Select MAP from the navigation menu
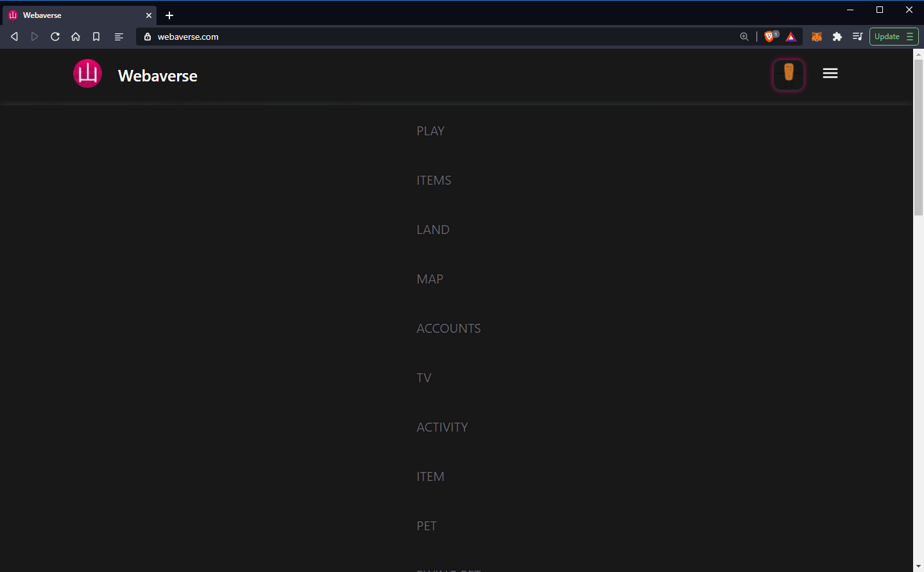The image size is (924, 572). 430,279
